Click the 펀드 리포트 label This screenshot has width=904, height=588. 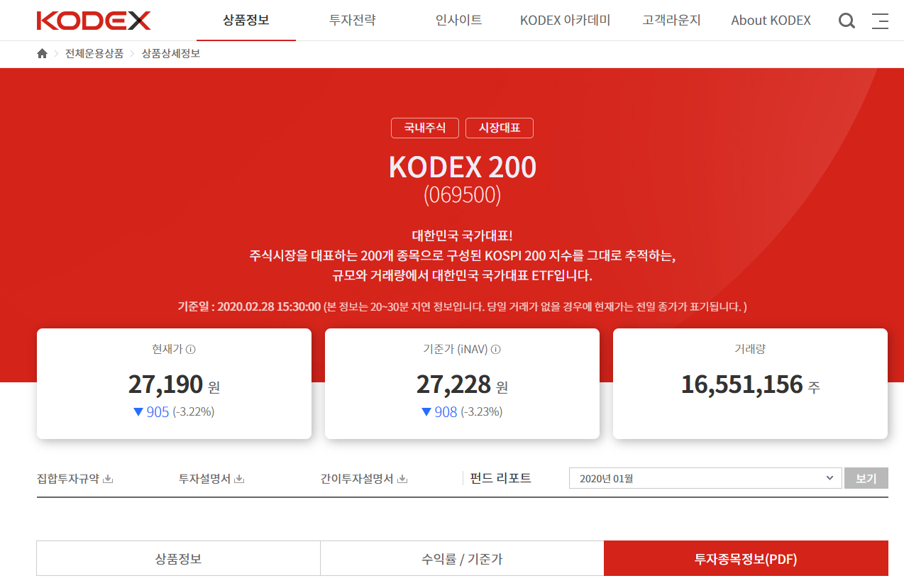[501, 478]
